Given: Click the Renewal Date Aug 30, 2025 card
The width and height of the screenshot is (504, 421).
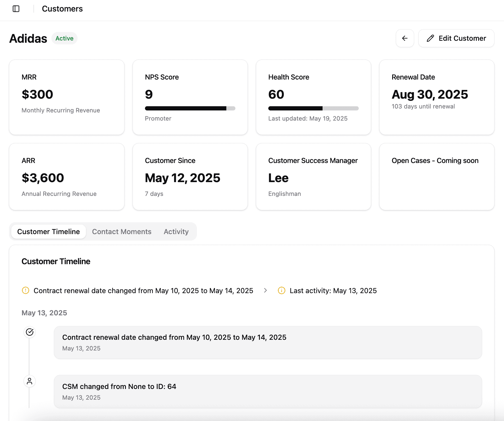Looking at the screenshot, I should point(437,97).
